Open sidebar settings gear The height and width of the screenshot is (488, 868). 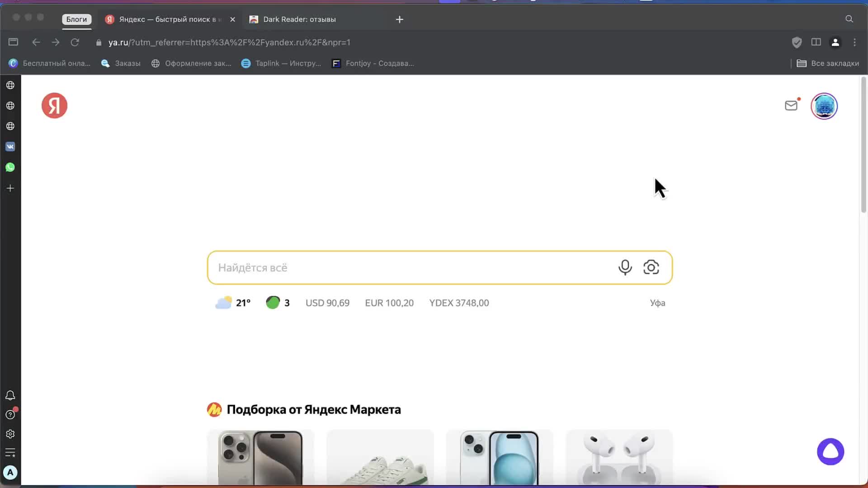[x=10, y=434]
